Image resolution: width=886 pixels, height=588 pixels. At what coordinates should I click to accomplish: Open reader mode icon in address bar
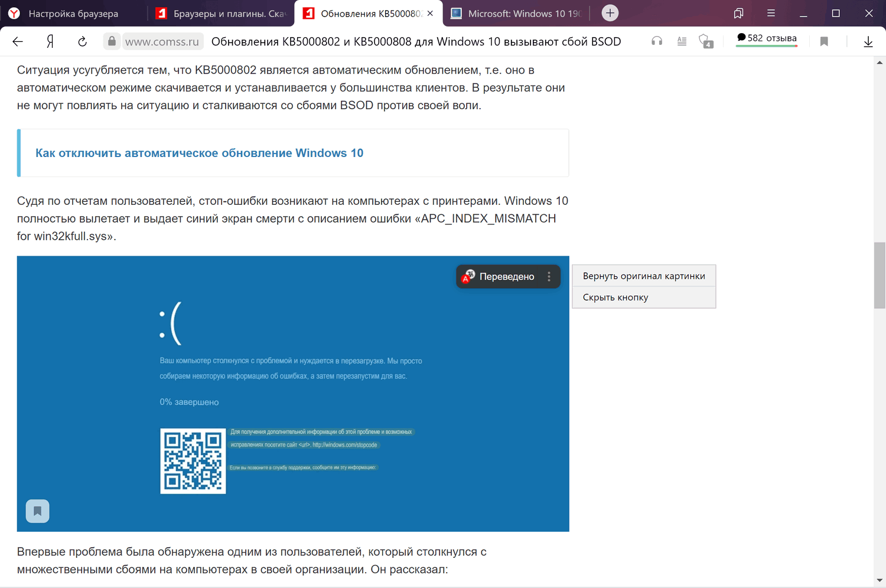[x=682, y=41]
